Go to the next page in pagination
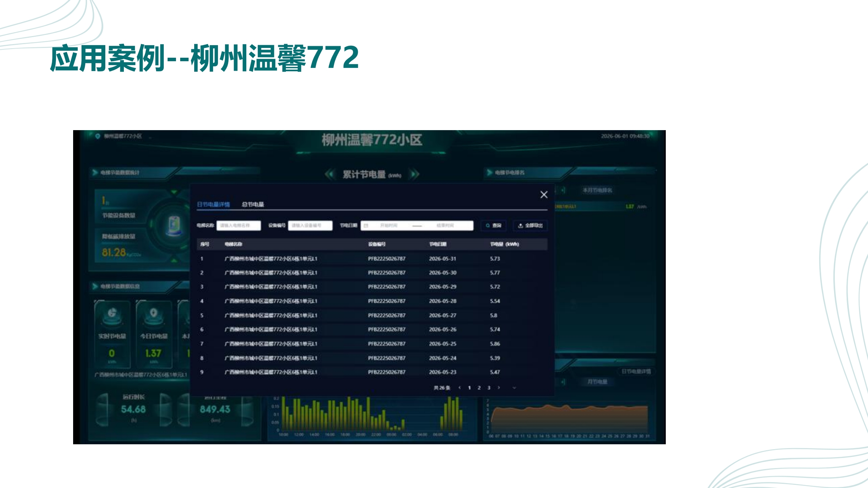 (x=499, y=388)
